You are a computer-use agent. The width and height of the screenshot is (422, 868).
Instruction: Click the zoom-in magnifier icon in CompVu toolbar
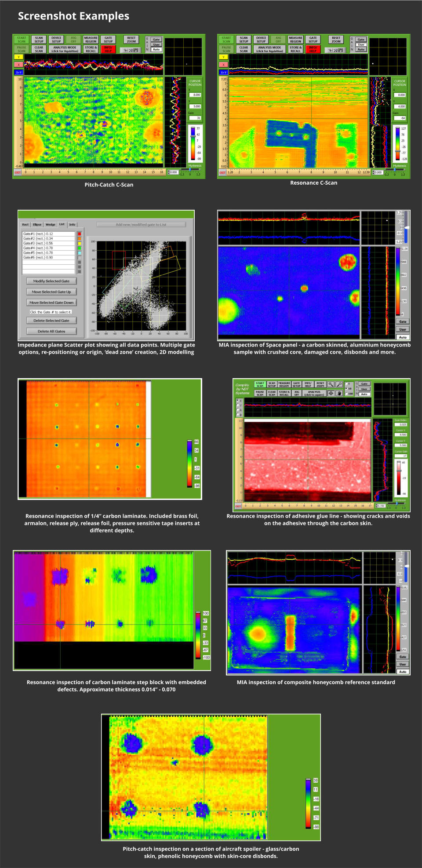331,384
